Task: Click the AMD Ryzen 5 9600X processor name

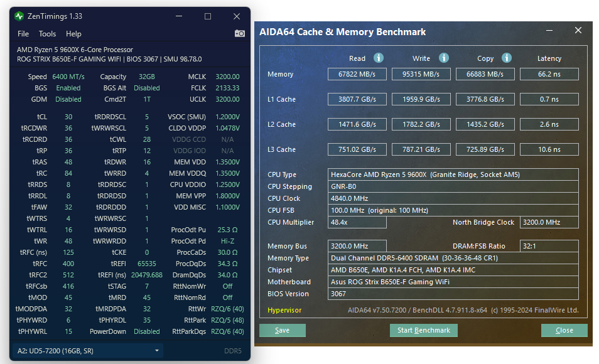Action: click(x=75, y=50)
